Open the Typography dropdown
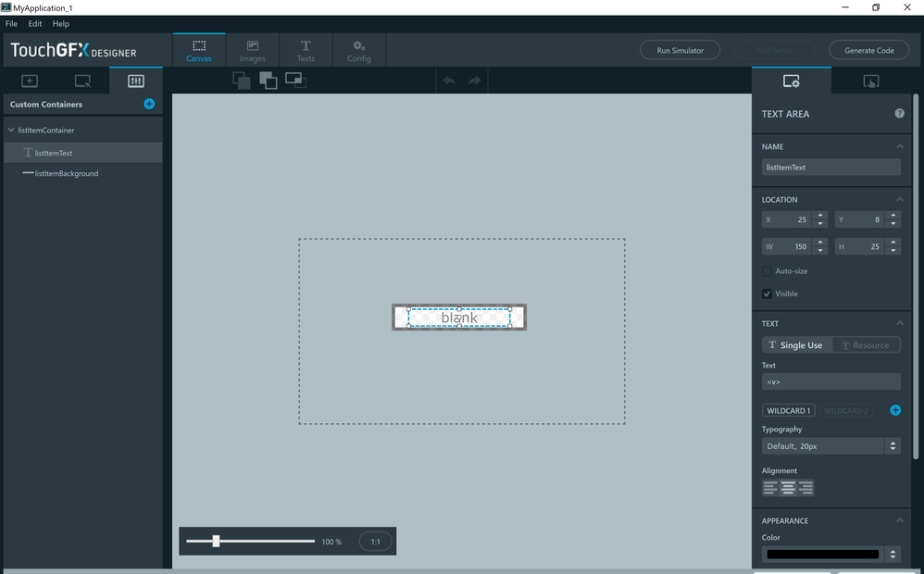 pyautogui.click(x=830, y=446)
